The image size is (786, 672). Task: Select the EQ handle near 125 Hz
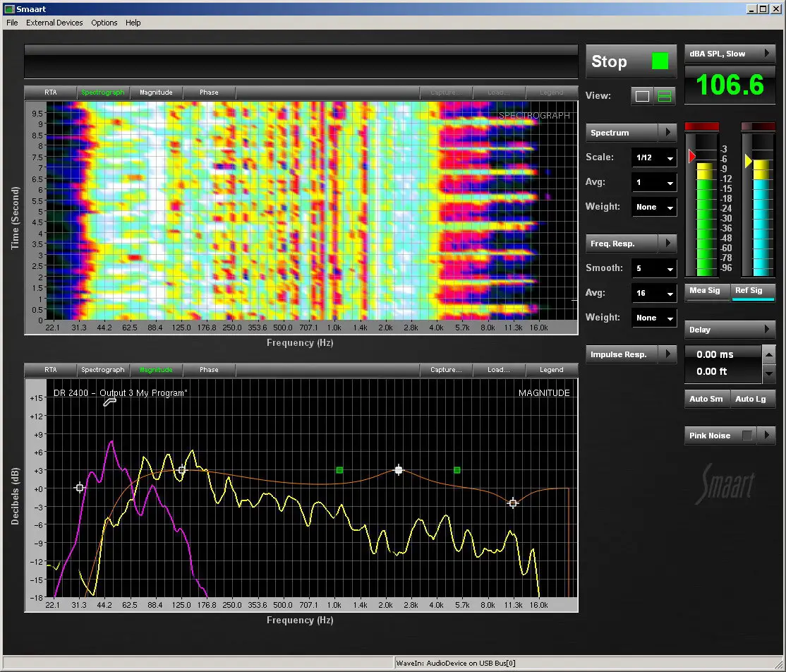pyautogui.click(x=182, y=470)
